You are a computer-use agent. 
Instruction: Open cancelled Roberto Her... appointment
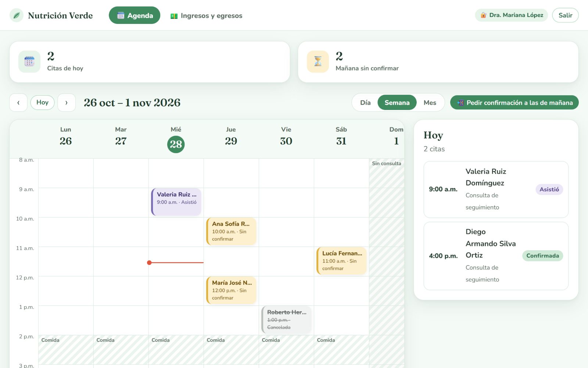286,319
